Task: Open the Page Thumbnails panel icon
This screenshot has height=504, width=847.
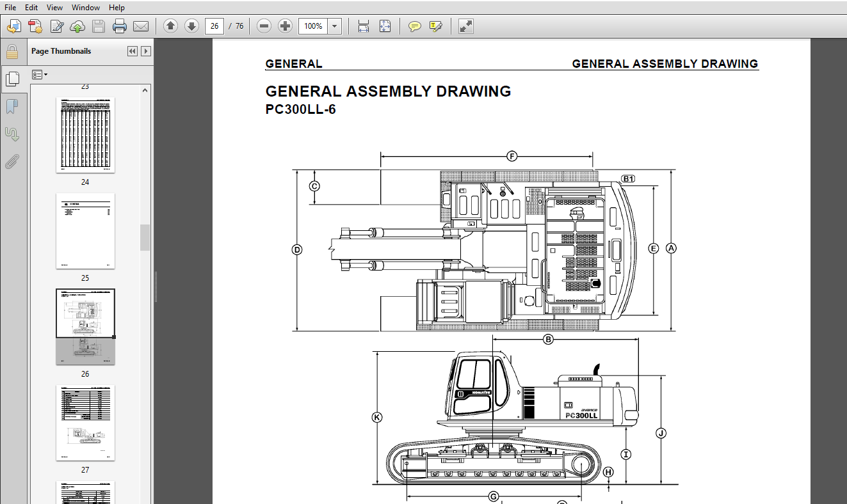Action: (x=12, y=79)
